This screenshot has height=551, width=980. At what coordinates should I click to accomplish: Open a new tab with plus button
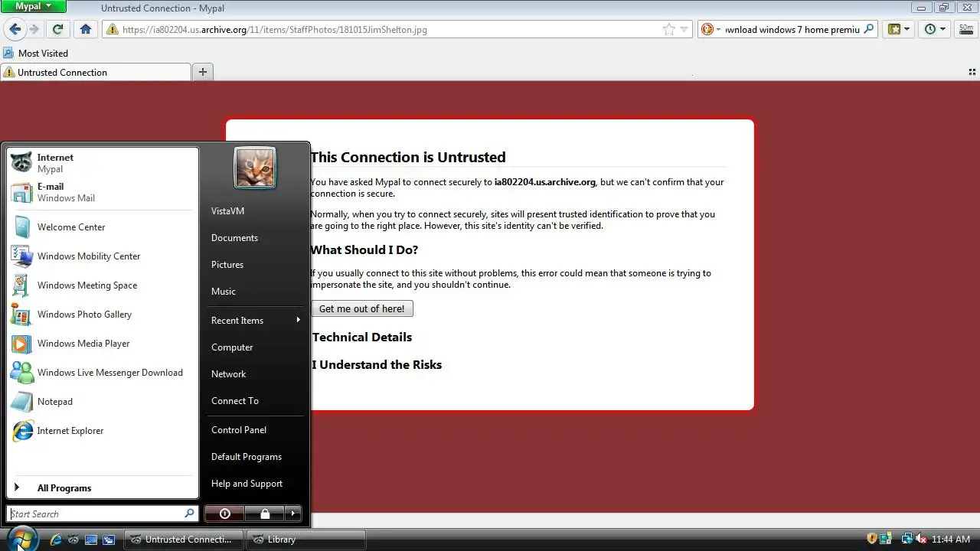pyautogui.click(x=202, y=72)
